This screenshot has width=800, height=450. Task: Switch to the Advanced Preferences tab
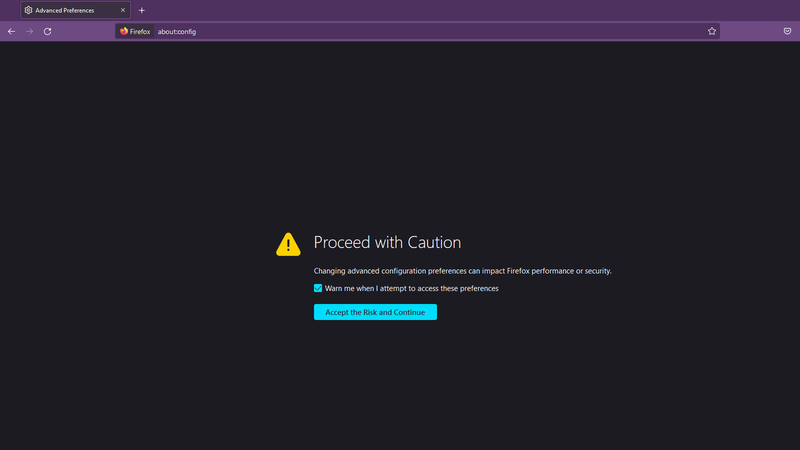tap(70, 10)
